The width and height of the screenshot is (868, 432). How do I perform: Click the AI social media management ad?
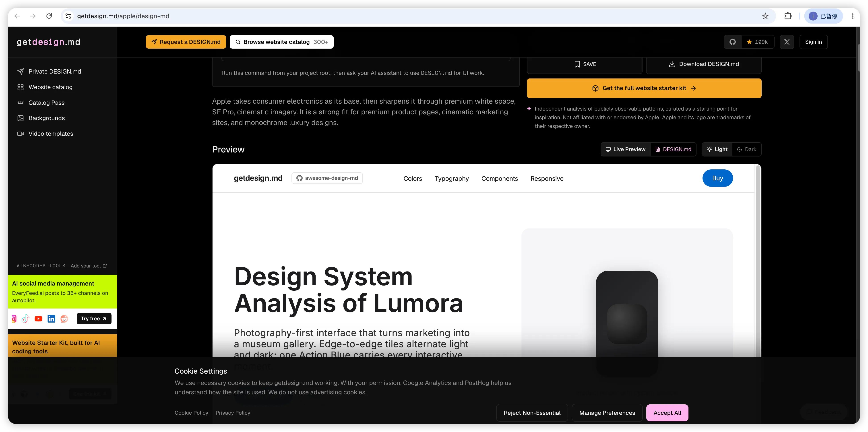point(62,292)
